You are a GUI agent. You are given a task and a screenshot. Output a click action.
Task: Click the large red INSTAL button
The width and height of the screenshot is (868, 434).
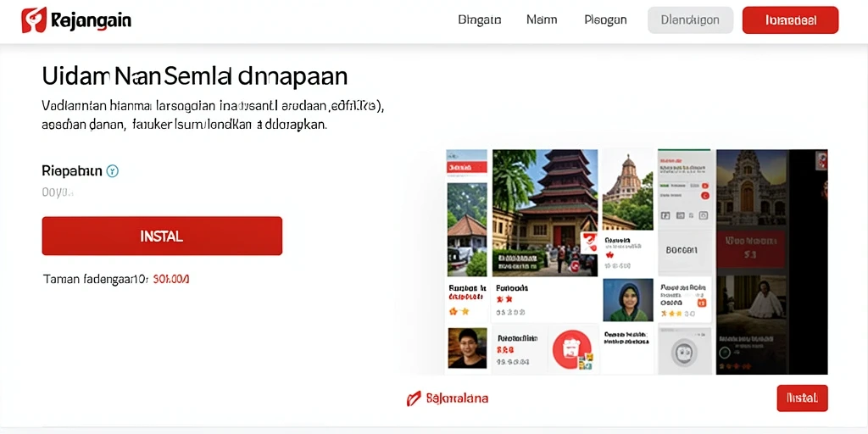pos(162,236)
